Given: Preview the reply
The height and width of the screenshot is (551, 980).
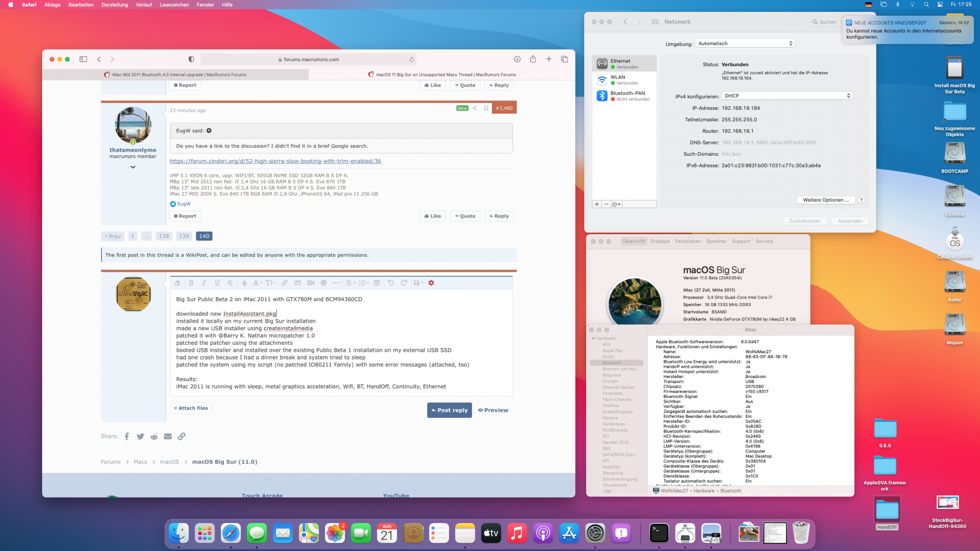Looking at the screenshot, I should point(493,410).
